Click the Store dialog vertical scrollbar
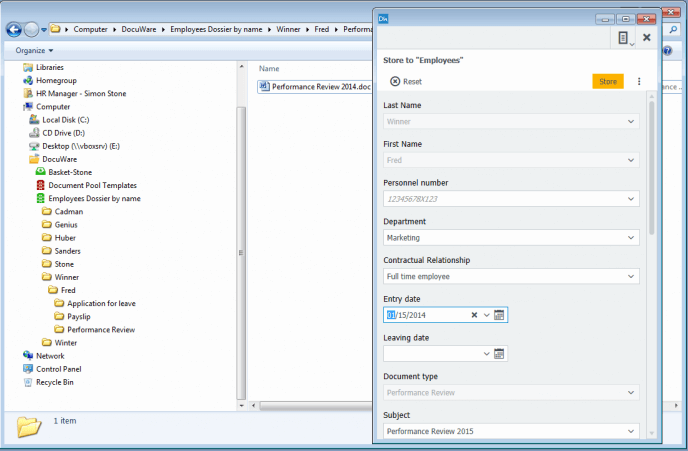The width and height of the screenshot is (688, 451). pos(652,170)
